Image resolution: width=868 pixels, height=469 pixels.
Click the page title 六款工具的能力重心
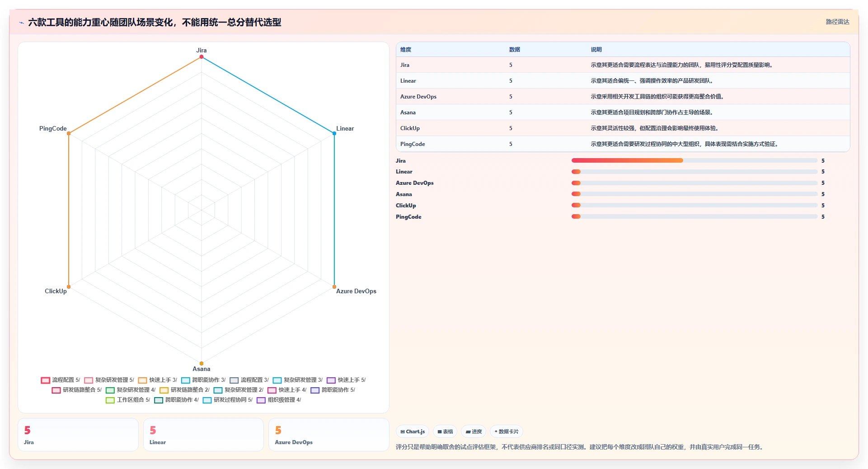[x=155, y=22]
